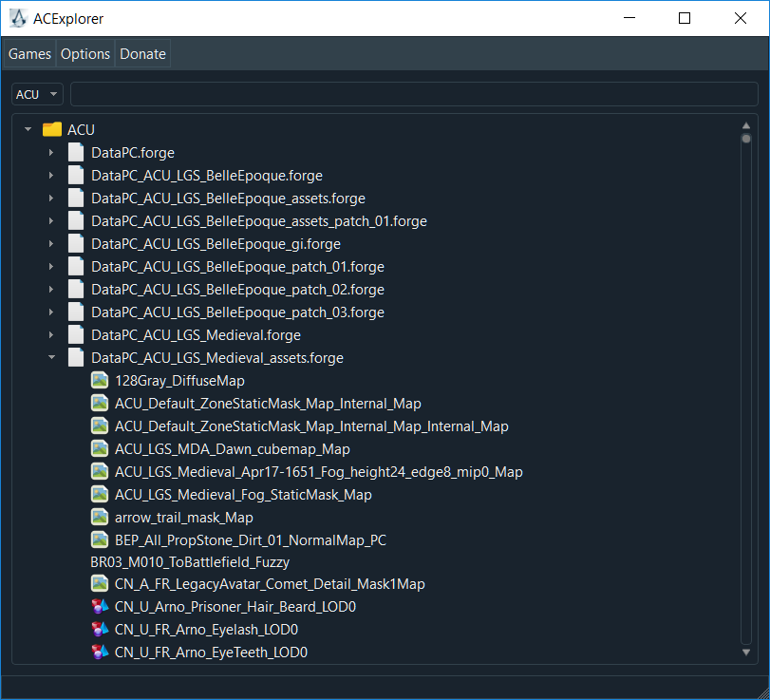Click the ACExplorer logo in title bar
The width and height of the screenshot is (770, 700).
click(x=19, y=18)
